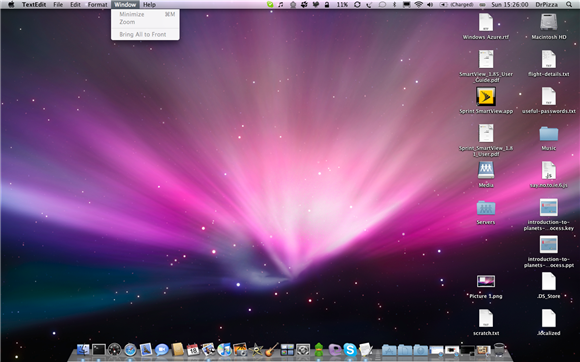The height and width of the screenshot is (362, 580).
Task: Select useful-passwords.txt file
Action: pos(549,96)
